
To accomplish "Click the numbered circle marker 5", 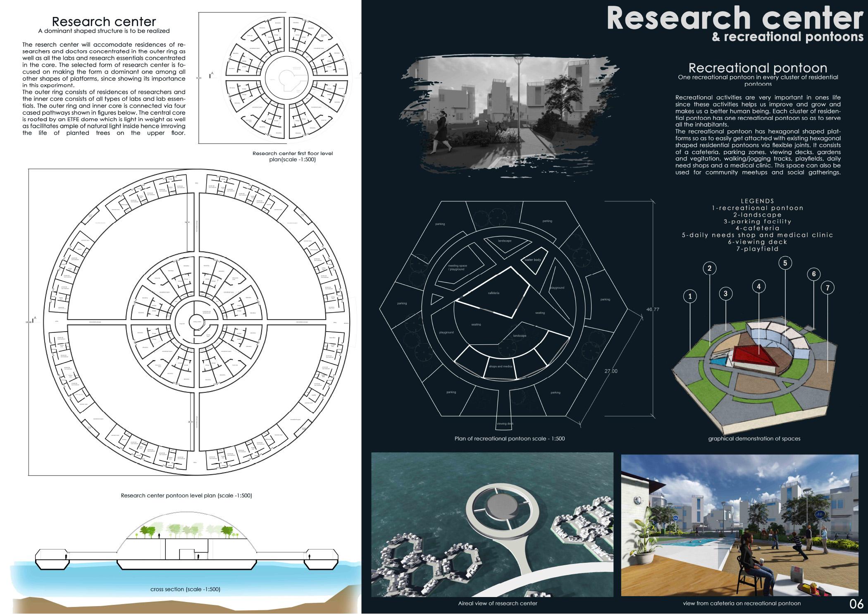I will click(785, 263).
